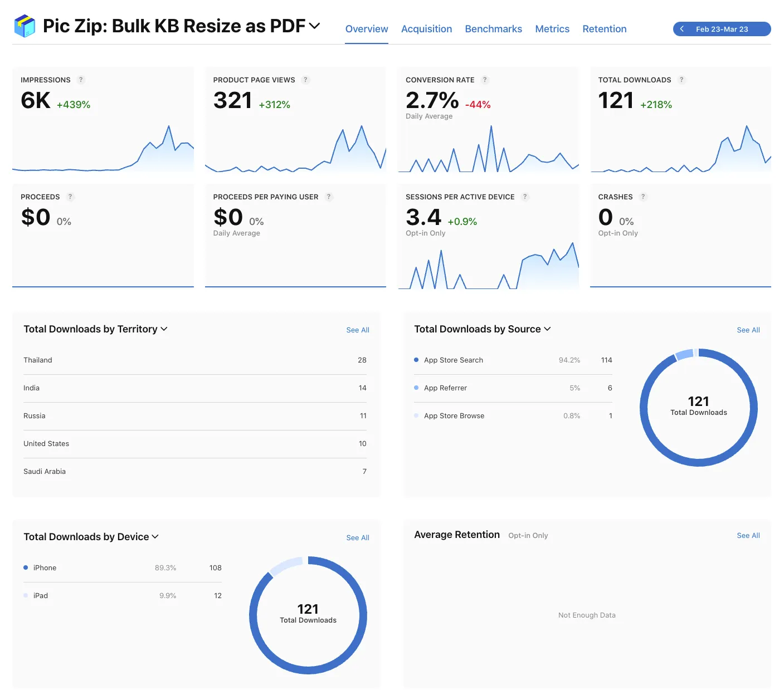
Task: Open See All in Average Retention panel
Action: tap(748, 535)
